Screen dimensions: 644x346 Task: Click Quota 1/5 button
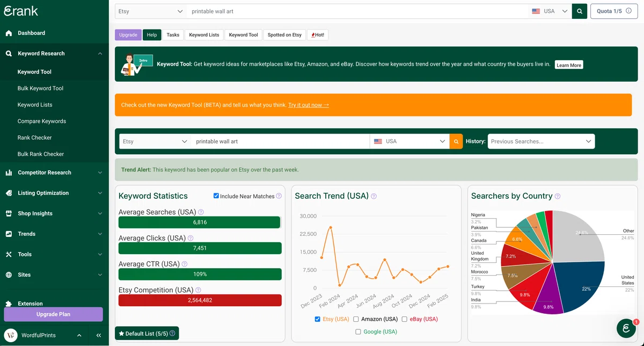pyautogui.click(x=614, y=11)
